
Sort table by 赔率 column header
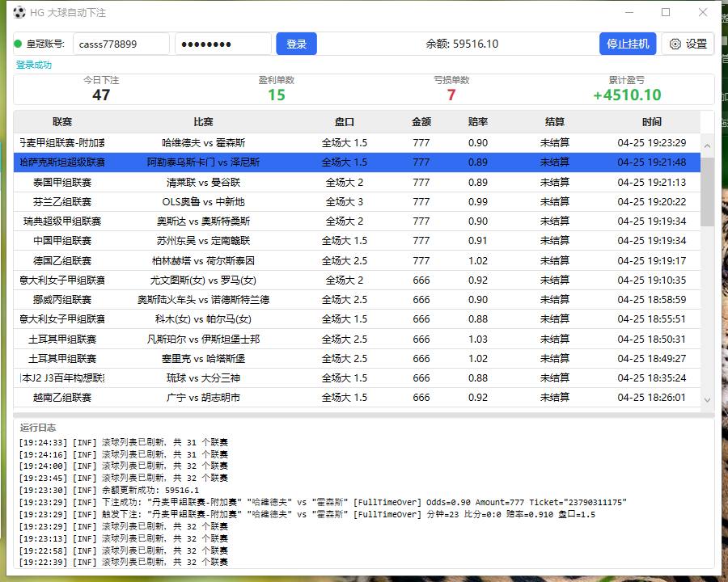[x=478, y=122]
